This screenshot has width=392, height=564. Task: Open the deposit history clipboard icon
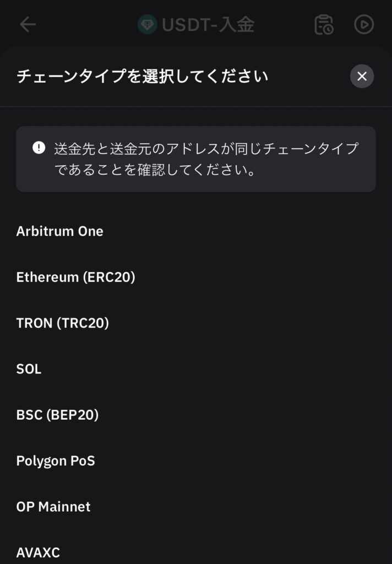click(324, 25)
